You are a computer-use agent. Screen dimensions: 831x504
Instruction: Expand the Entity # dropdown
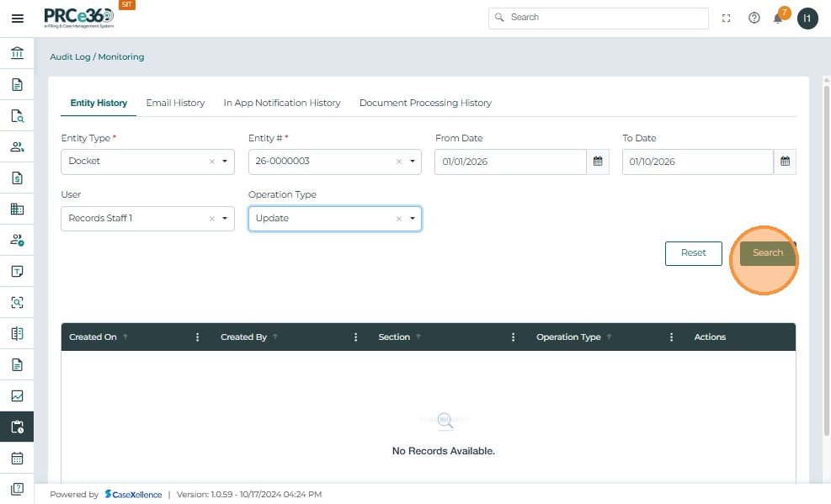click(413, 162)
